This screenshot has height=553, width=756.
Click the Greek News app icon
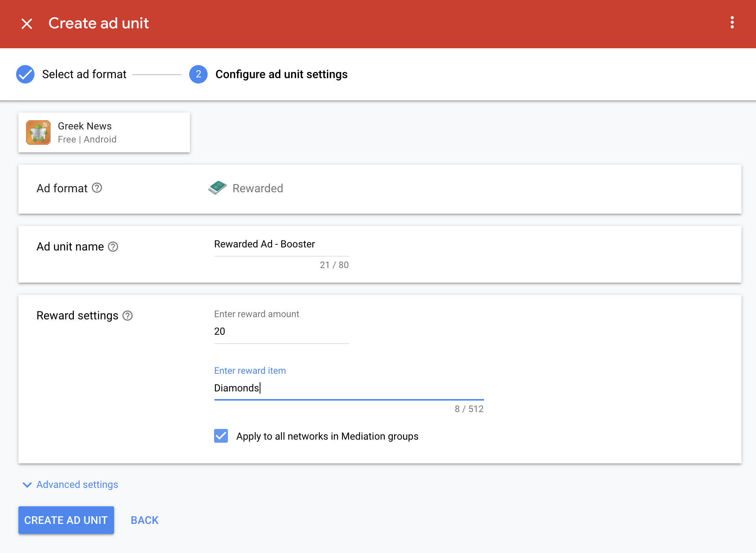[38, 133]
